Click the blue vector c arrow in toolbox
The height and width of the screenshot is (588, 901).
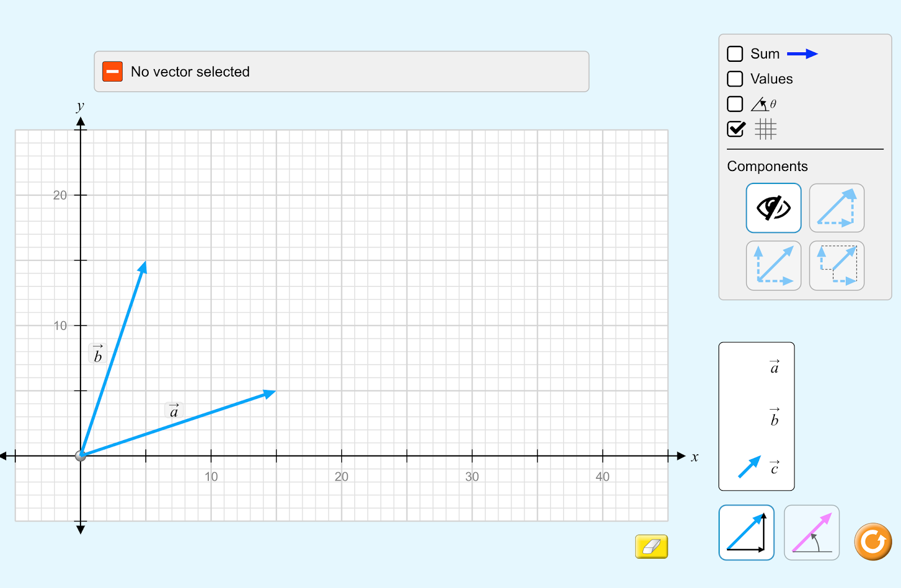point(749,467)
